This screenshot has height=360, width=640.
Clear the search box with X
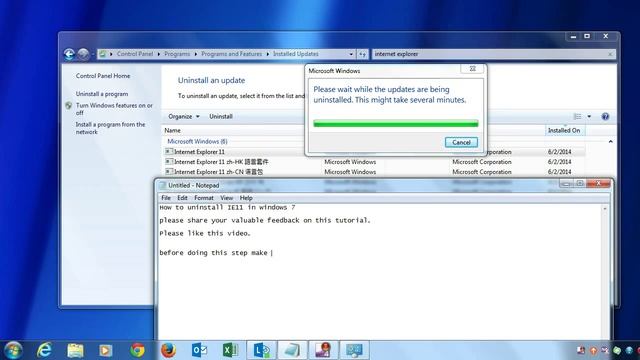click(610, 54)
